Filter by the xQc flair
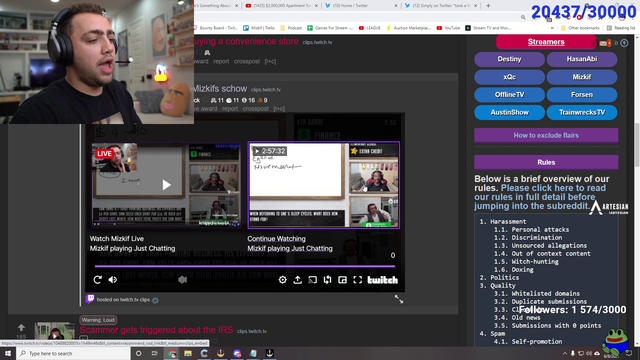 coord(509,77)
